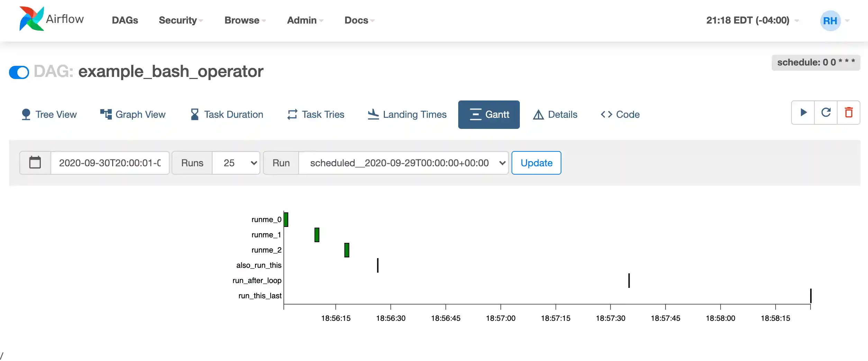This screenshot has height=361, width=868.
Task: Click the Task Tries arrows icon
Action: pyautogui.click(x=292, y=114)
